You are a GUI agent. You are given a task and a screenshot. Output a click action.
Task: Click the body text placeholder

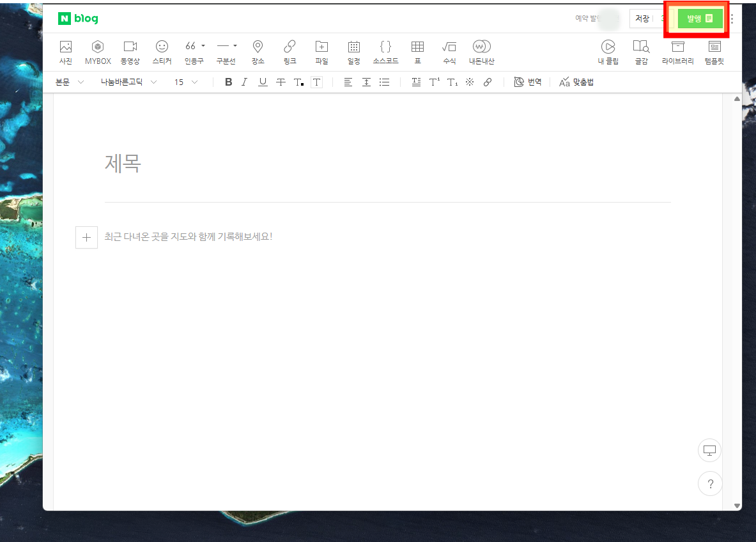coord(189,236)
